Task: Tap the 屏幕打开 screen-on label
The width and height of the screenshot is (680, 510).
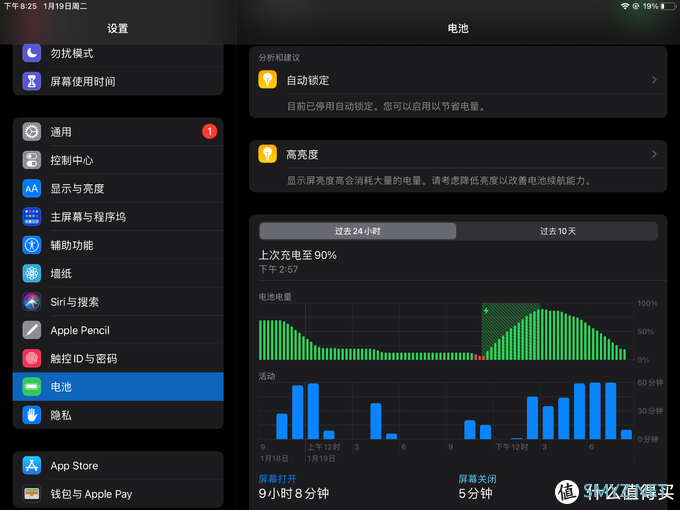Action: point(278,479)
